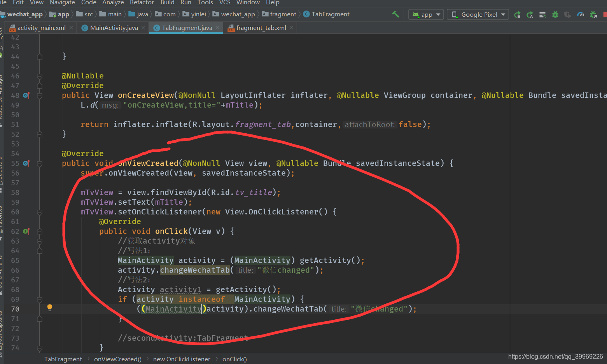
Task: Click Attach Debugger to Android Process icon
Action: point(593,14)
